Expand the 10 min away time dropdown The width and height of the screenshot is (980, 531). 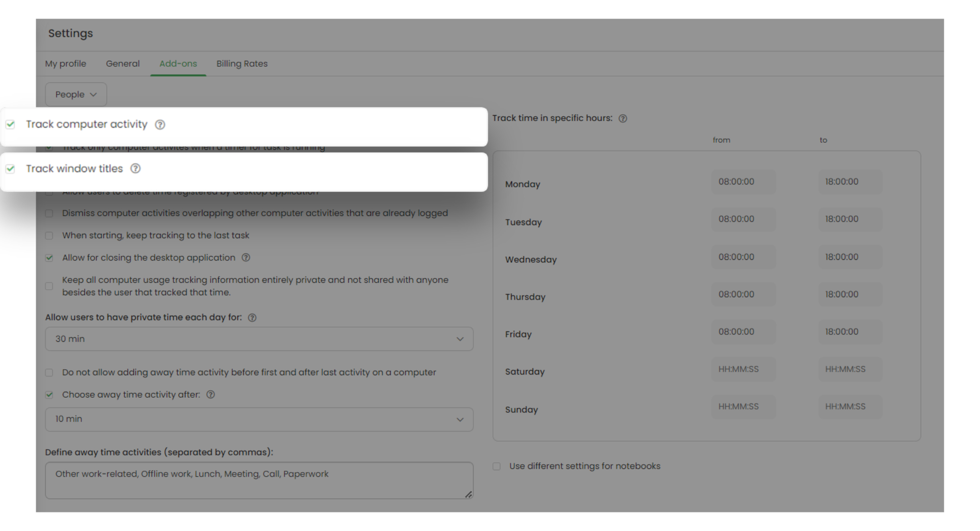tap(259, 420)
